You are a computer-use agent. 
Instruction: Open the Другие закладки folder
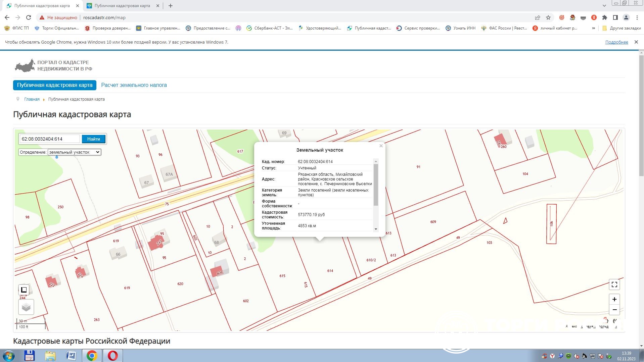coord(622,28)
